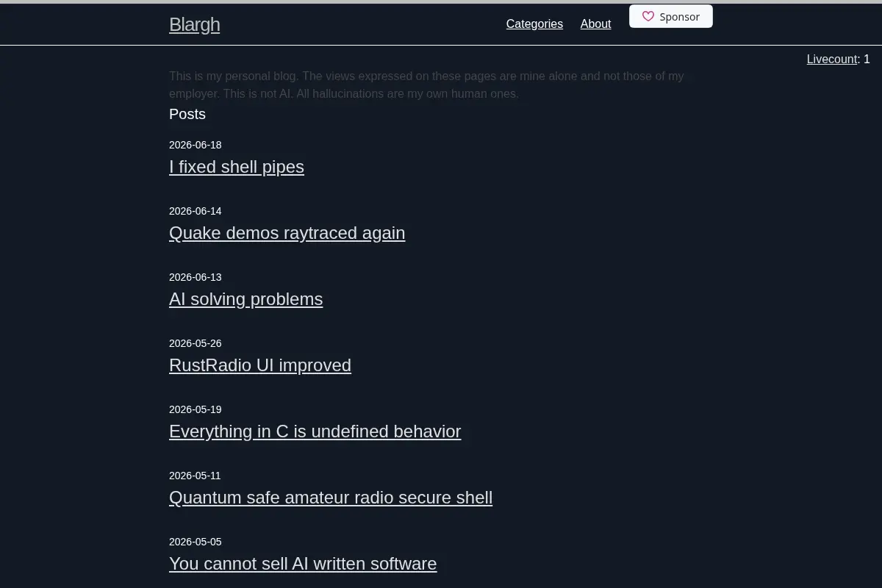The image size is (882, 588).
Task: View the 'RustRadio UI improved' article
Action: [x=260, y=365]
